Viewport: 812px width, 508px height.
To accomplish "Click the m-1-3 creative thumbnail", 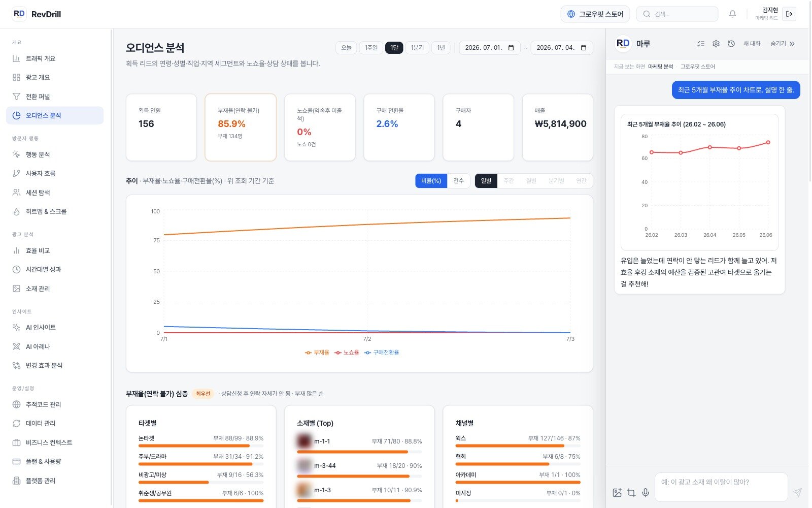I will [x=304, y=490].
